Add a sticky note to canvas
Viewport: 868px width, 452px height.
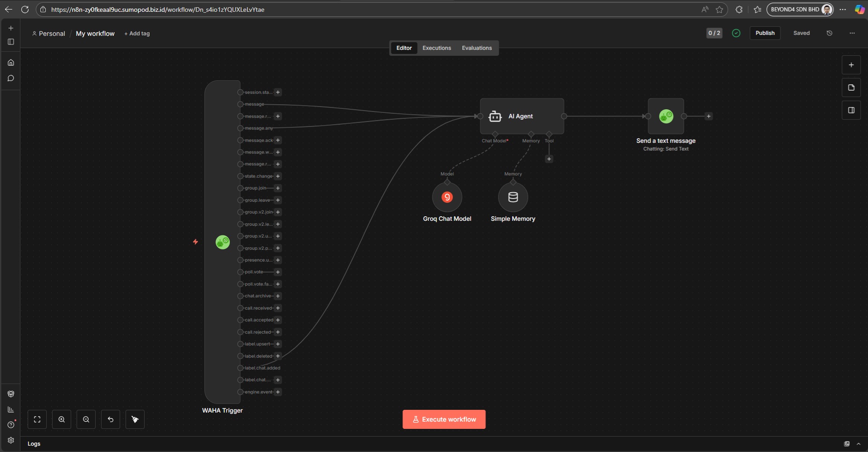pyautogui.click(x=851, y=87)
